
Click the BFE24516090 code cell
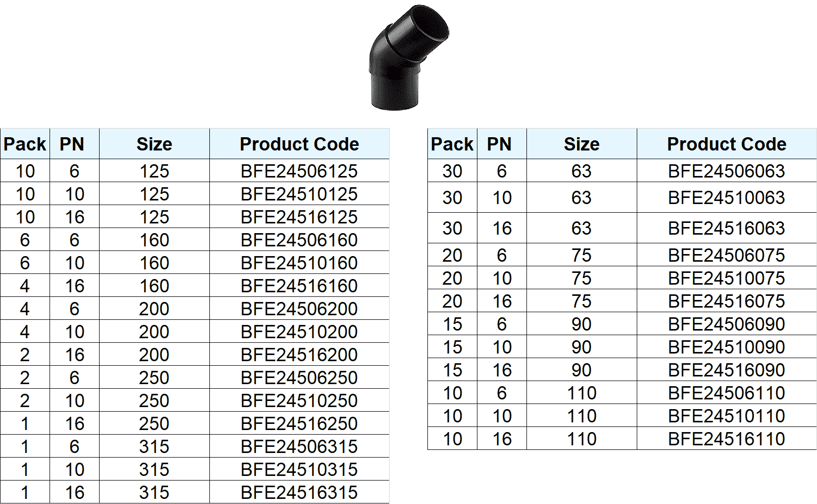click(726, 370)
